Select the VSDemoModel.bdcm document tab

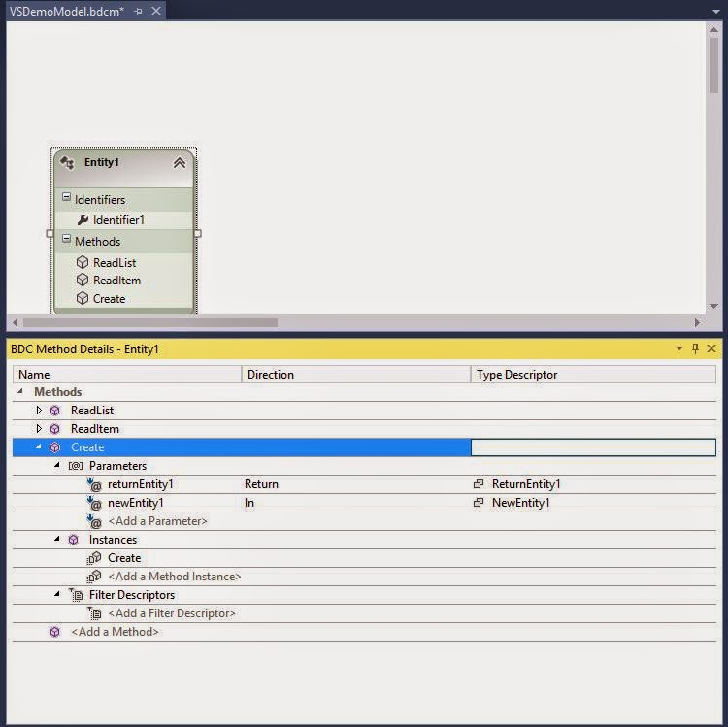[x=67, y=11]
